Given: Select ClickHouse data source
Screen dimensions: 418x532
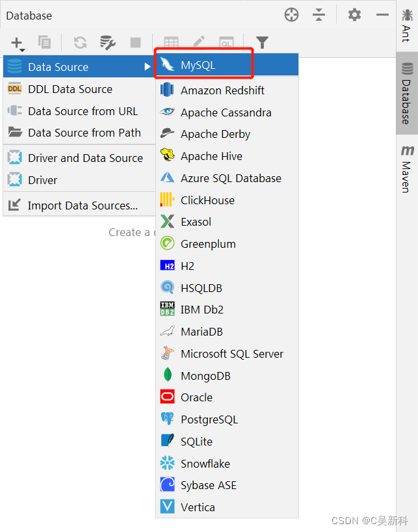Looking at the screenshot, I should point(227,200).
